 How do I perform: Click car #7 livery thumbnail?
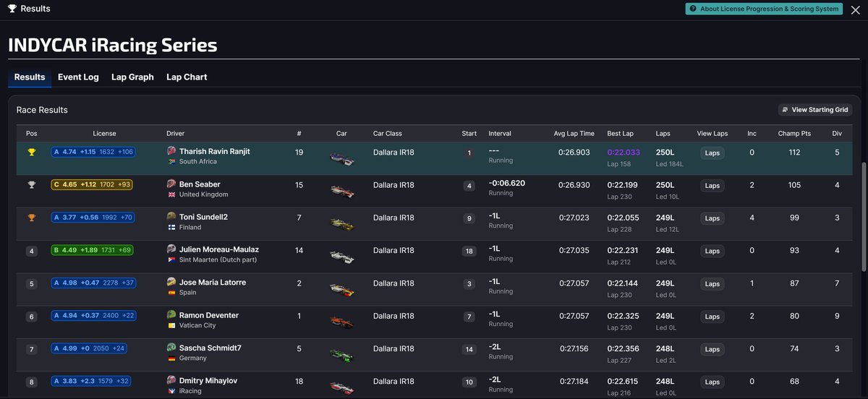(342, 223)
